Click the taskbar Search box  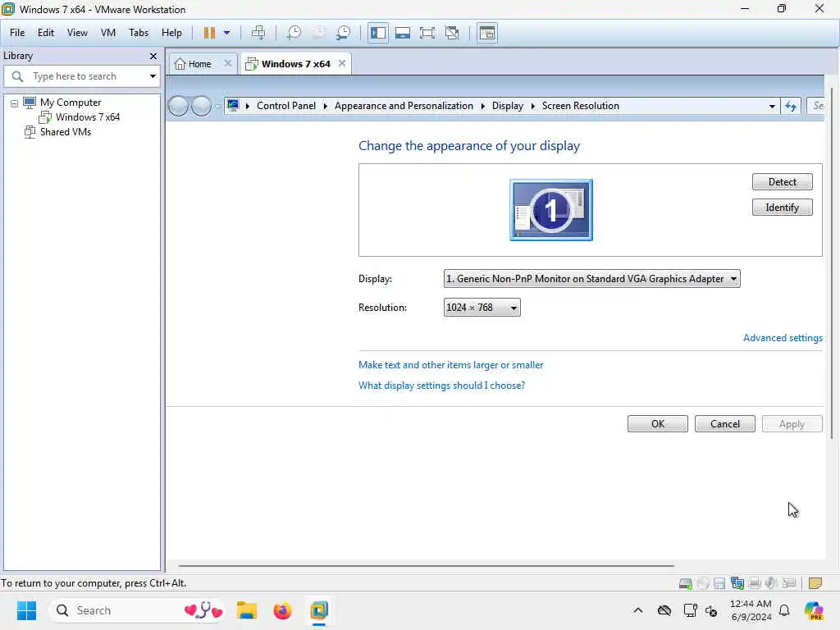[x=137, y=610]
